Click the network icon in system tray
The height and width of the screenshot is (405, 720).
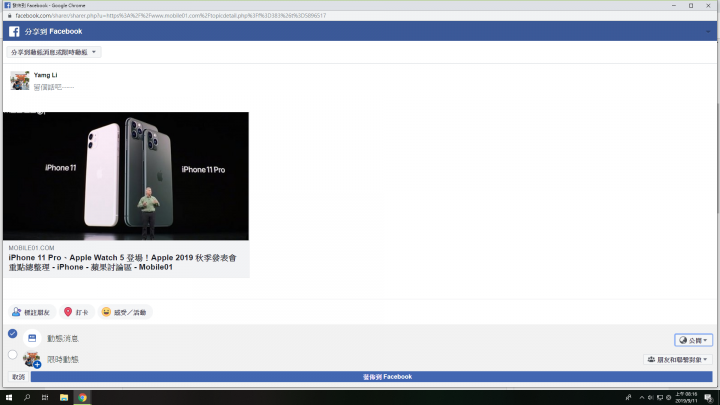660,398
